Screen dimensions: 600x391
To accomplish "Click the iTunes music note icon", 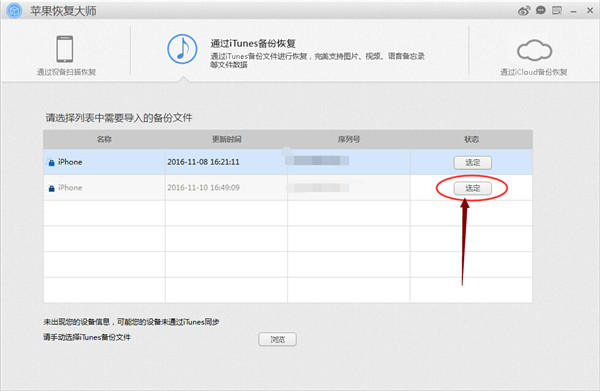I will 182,49.
